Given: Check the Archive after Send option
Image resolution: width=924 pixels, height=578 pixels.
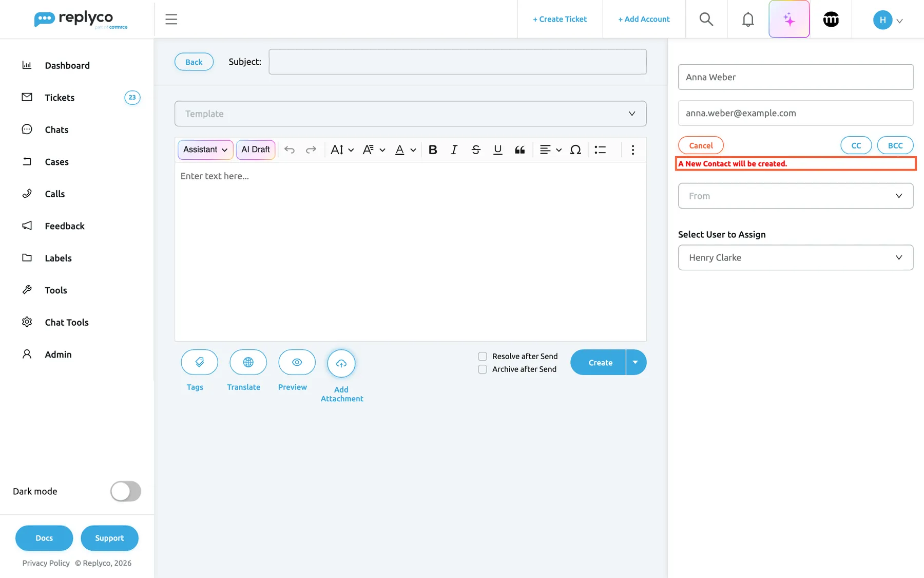Looking at the screenshot, I should [483, 369].
